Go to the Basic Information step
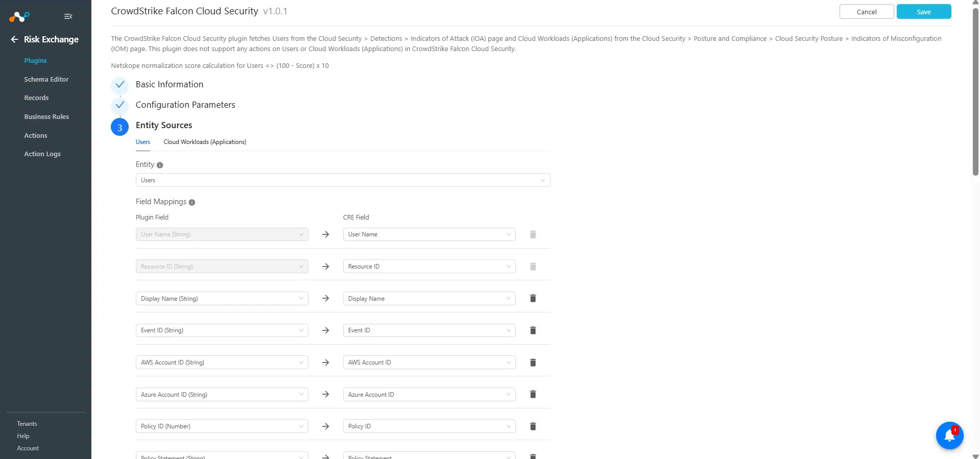980x459 pixels. click(x=170, y=84)
